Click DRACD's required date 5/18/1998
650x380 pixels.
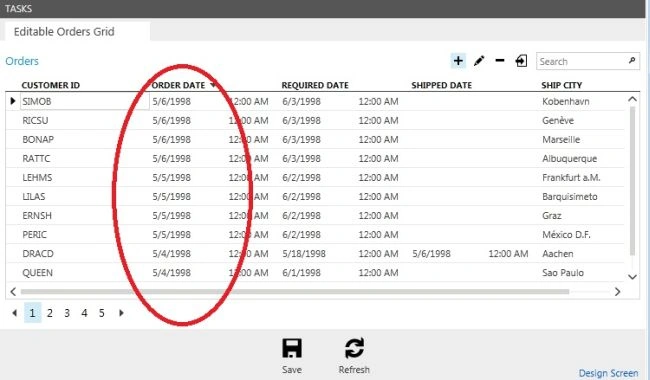coord(304,254)
